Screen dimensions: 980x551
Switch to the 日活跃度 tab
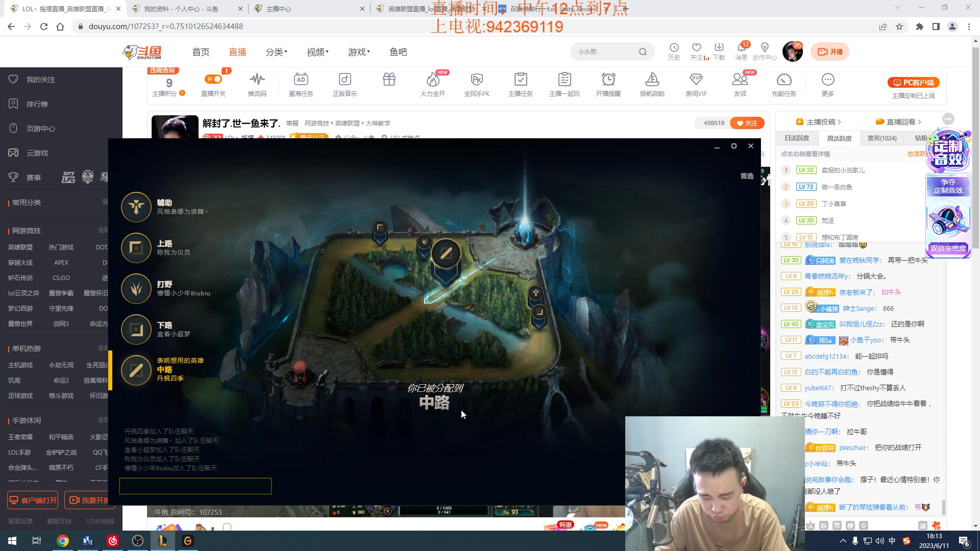796,138
